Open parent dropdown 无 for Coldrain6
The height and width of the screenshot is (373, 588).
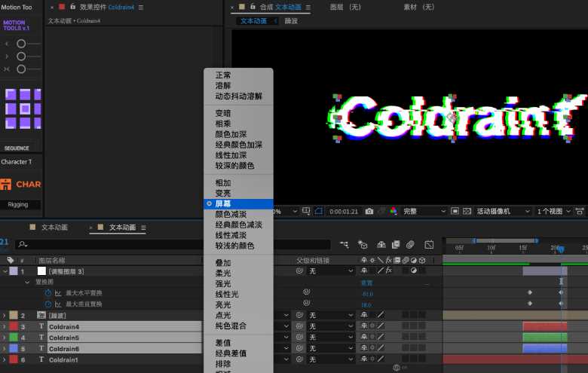(x=331, y=348)
